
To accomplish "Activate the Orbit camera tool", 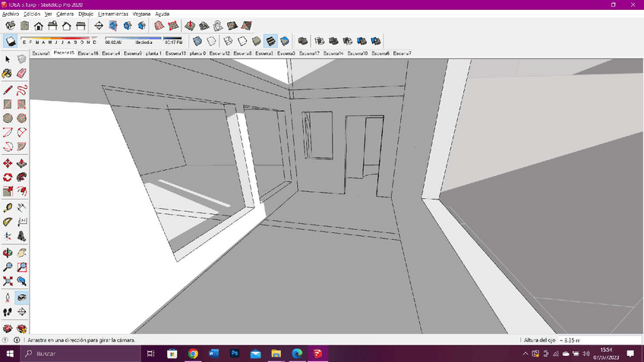I will pos(8,253).
